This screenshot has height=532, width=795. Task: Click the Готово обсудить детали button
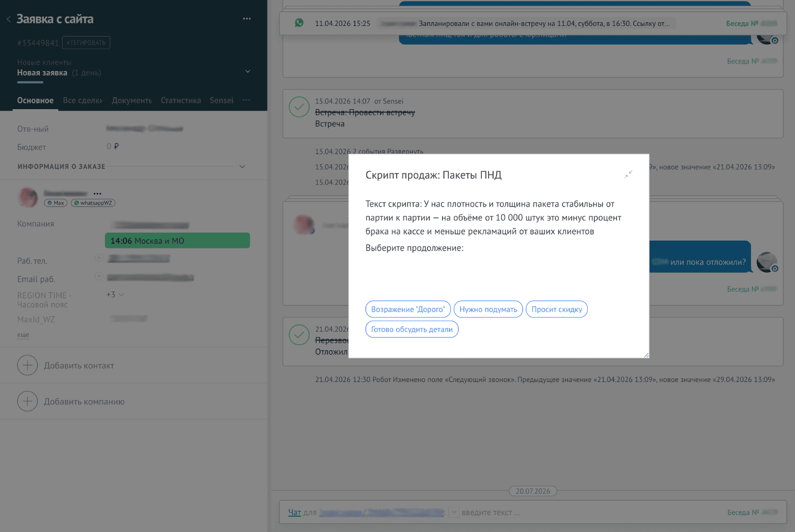coord(412,329)
